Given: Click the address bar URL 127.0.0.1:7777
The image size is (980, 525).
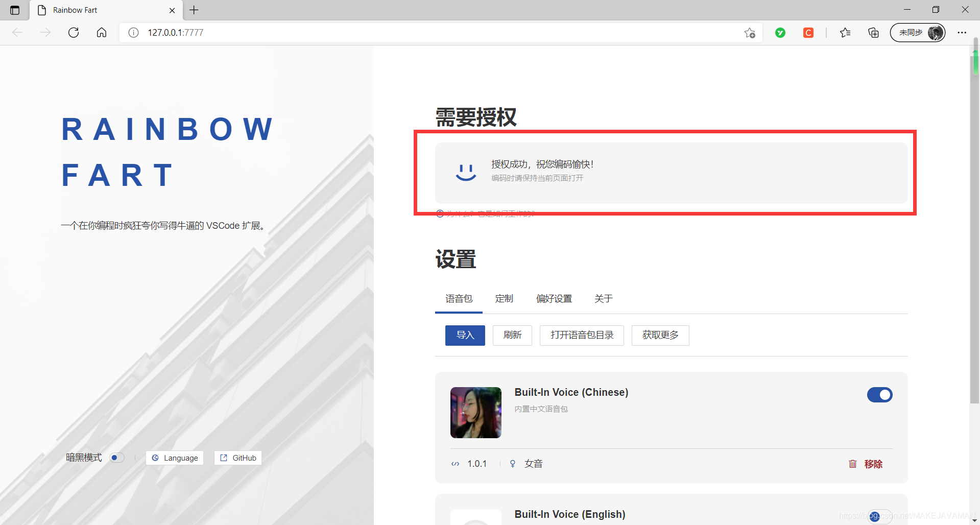Looking at the screenshot, I should pos(175,33).
